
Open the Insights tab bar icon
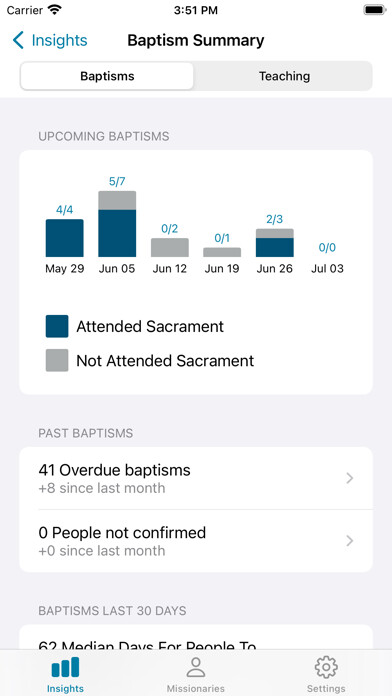point(65,667)
